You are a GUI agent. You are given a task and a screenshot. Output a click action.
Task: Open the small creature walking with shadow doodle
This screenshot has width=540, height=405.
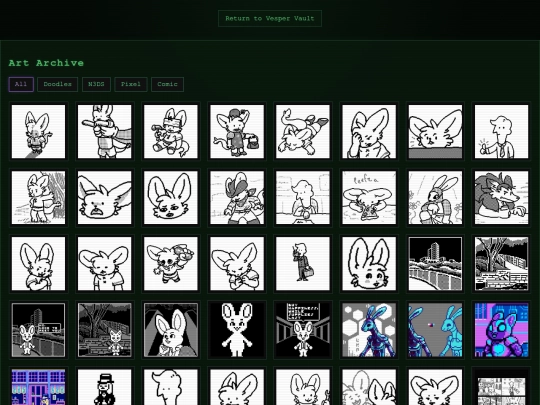tap(38, 132)
